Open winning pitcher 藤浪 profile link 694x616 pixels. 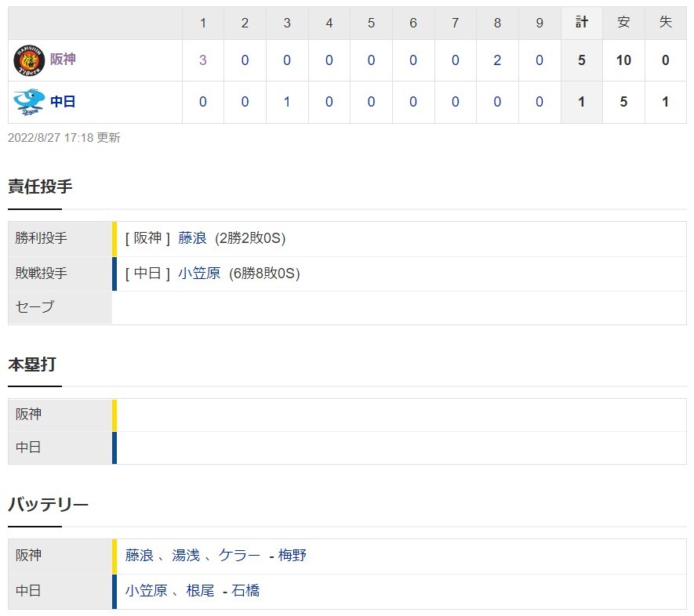[192, 238]
